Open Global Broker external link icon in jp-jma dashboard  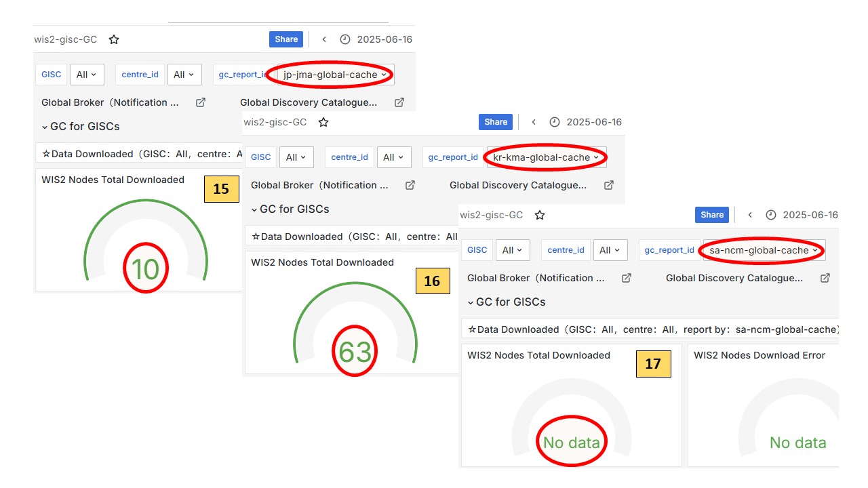201,102
